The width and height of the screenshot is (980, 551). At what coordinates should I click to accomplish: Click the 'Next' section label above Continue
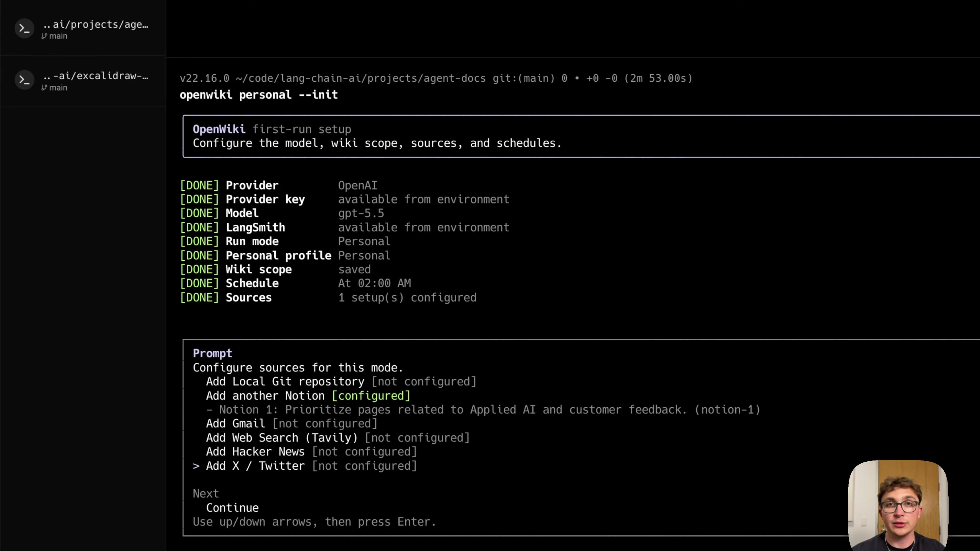(205, 494)
